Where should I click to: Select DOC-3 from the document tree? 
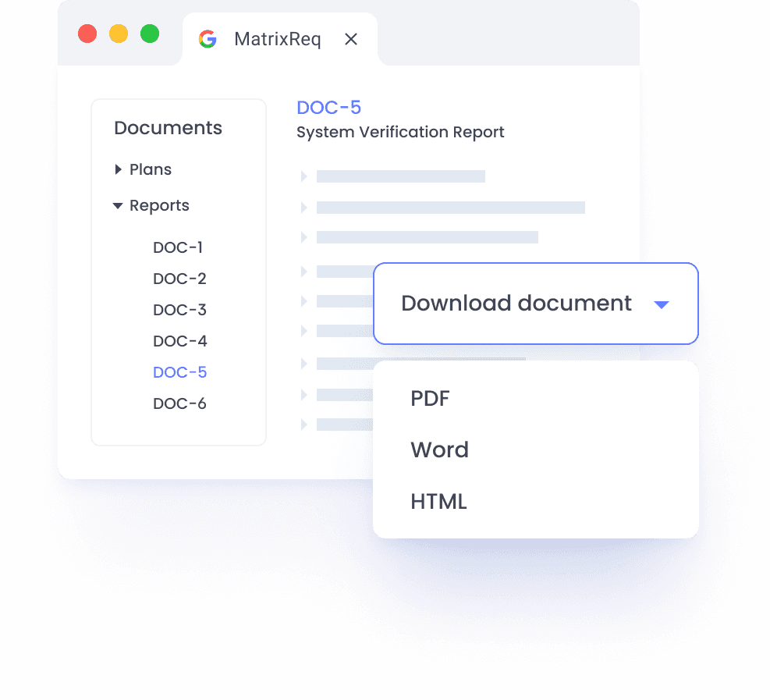click(x=179, y=310)
